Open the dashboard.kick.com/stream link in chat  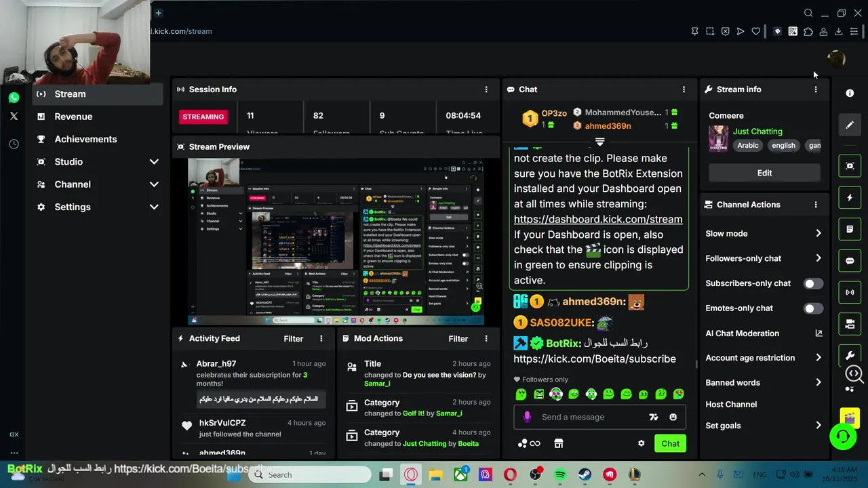coord(598,220)
